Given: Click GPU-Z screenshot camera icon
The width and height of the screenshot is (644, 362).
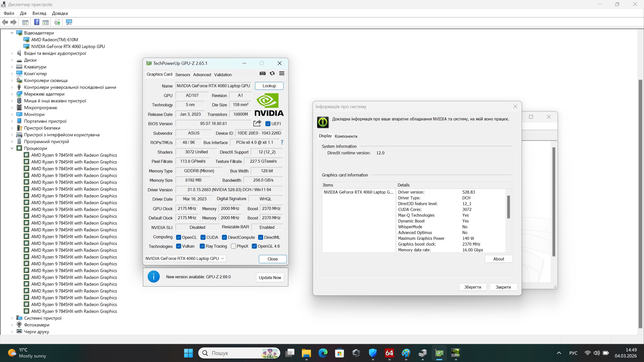Looking at the screenshot, I should tap(262, 73).
